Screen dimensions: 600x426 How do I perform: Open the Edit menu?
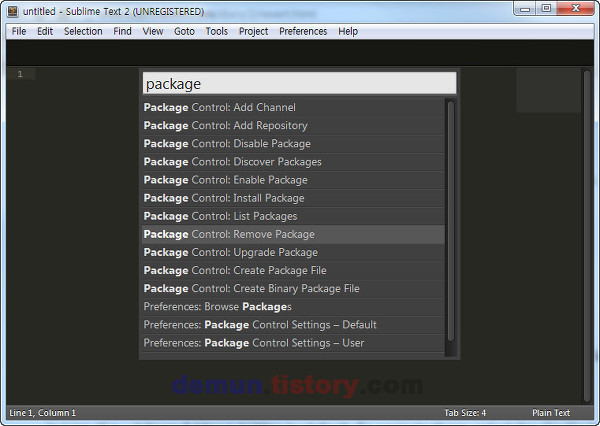(x=45, y=31)
